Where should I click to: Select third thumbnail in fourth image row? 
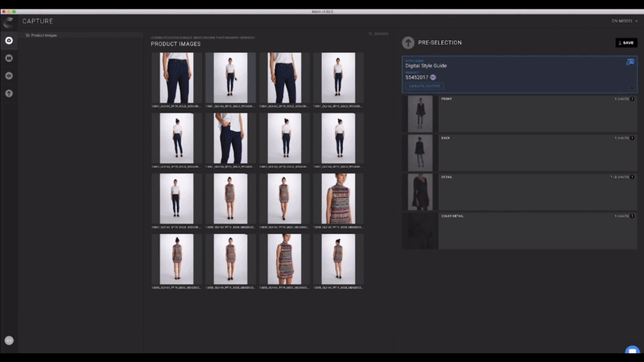coord(284,259)
